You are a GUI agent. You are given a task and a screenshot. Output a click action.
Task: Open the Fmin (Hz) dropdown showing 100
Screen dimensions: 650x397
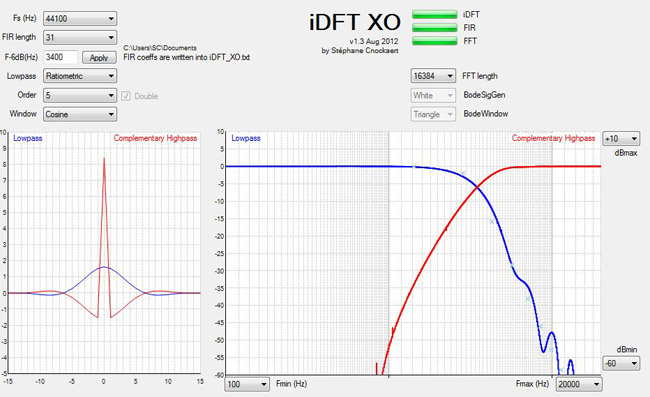point(247,384)
